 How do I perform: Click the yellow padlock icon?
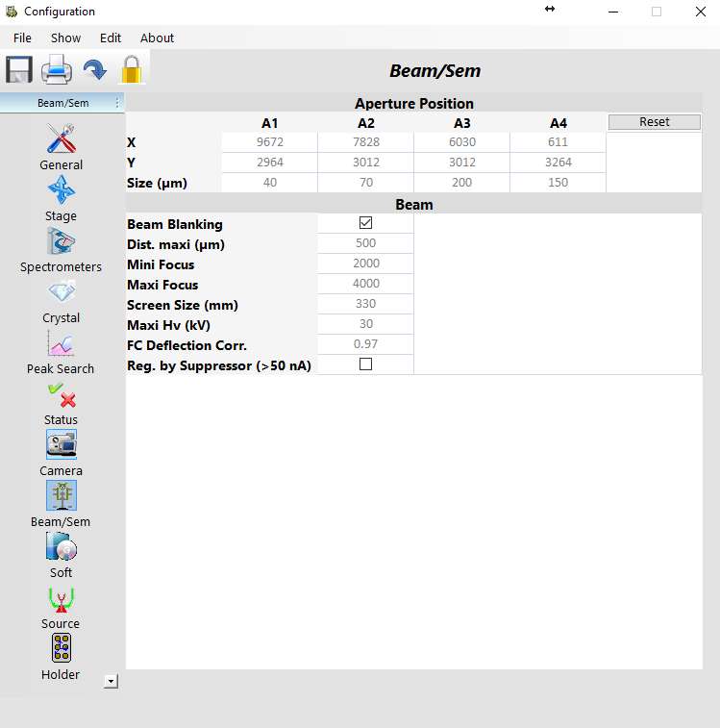[131, 70]
